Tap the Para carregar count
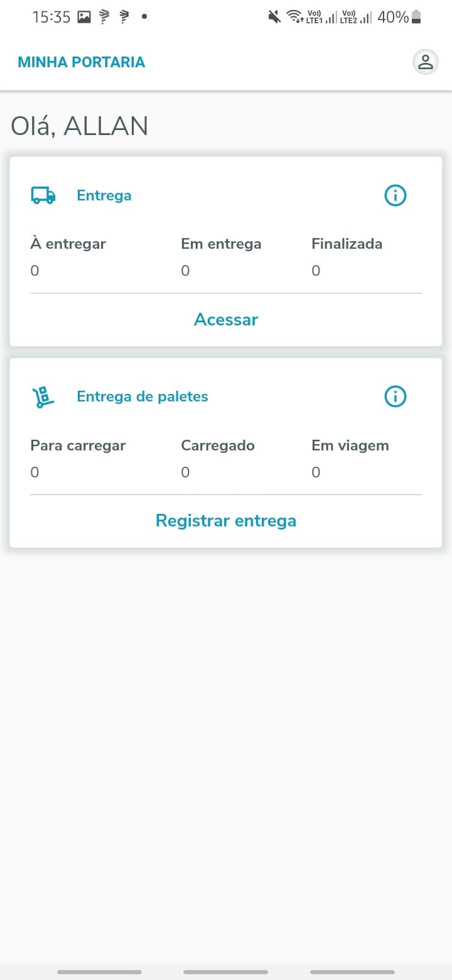The width and height of the screenshot is (452, 980). pyautogui.click(x=35, y=472)
